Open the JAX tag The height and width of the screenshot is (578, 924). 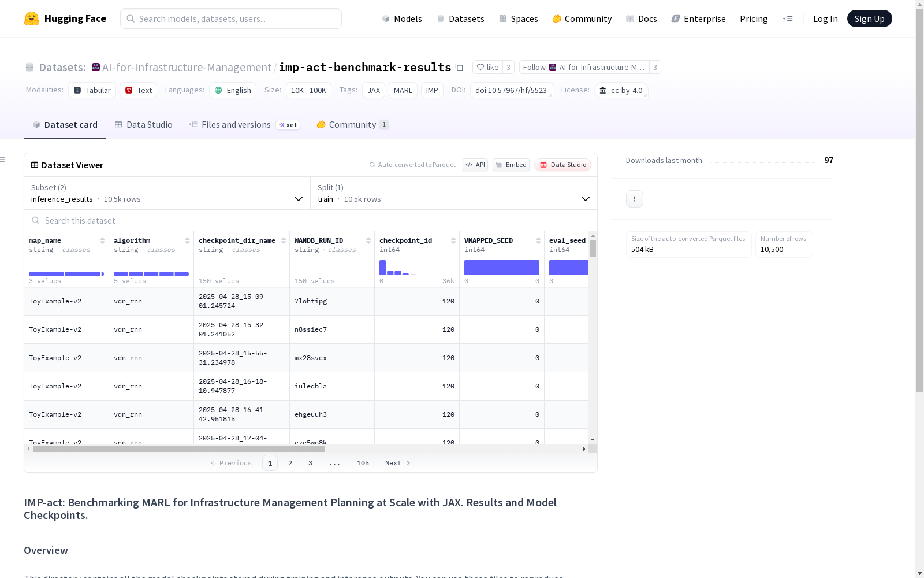tap(374, 90)
